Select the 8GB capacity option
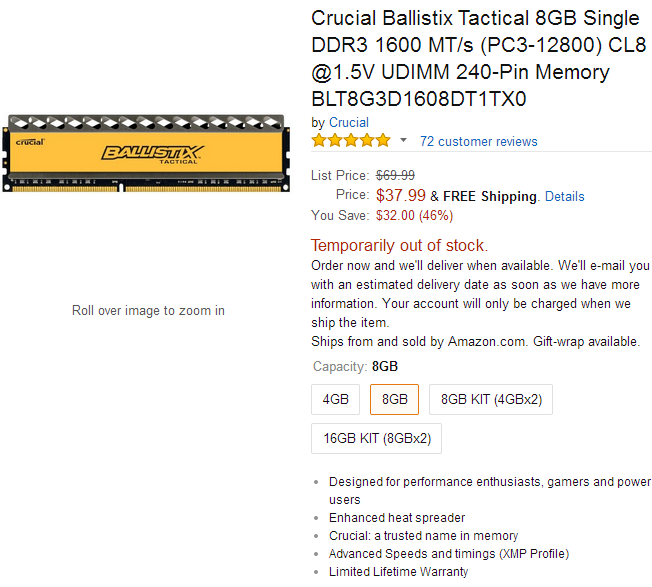Screen dimensions: 652x587 click(x=395, y=399)
